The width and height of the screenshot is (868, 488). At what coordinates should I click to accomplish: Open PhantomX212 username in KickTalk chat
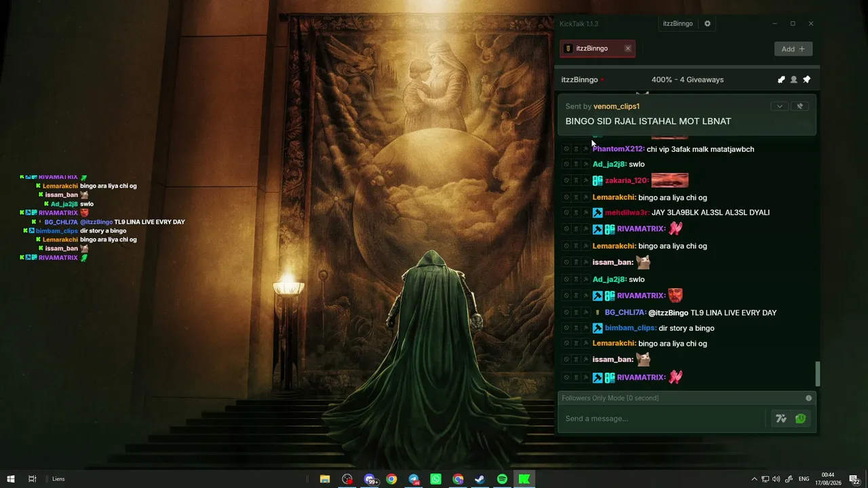click(x=618, y=149)
